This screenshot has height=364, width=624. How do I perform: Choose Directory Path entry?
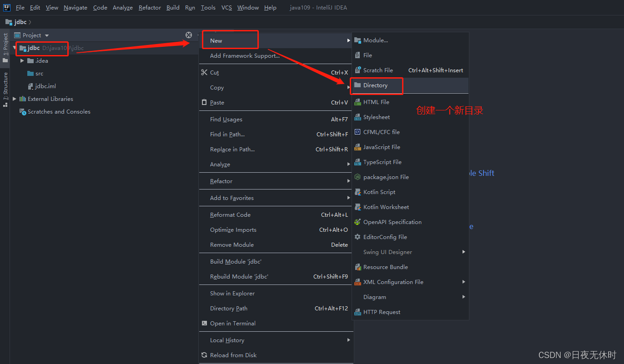(x=276, y=308)
